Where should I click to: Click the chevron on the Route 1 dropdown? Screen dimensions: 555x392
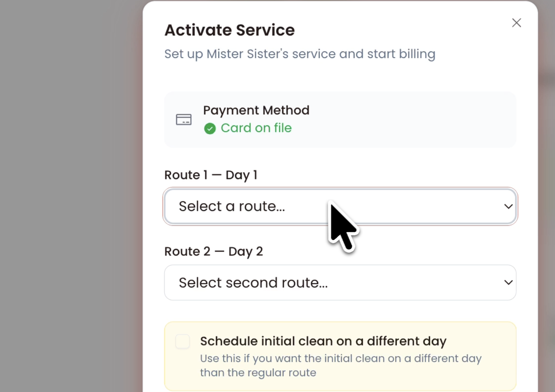pyautogui.click(x=508, y=206)
